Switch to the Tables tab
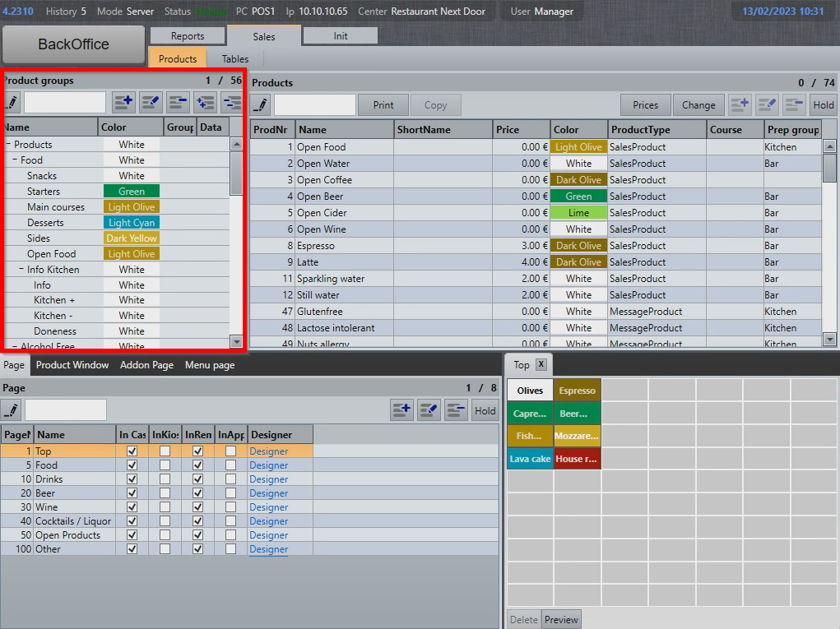Viewport: 840px width, 629px height. tap(234, 59)
